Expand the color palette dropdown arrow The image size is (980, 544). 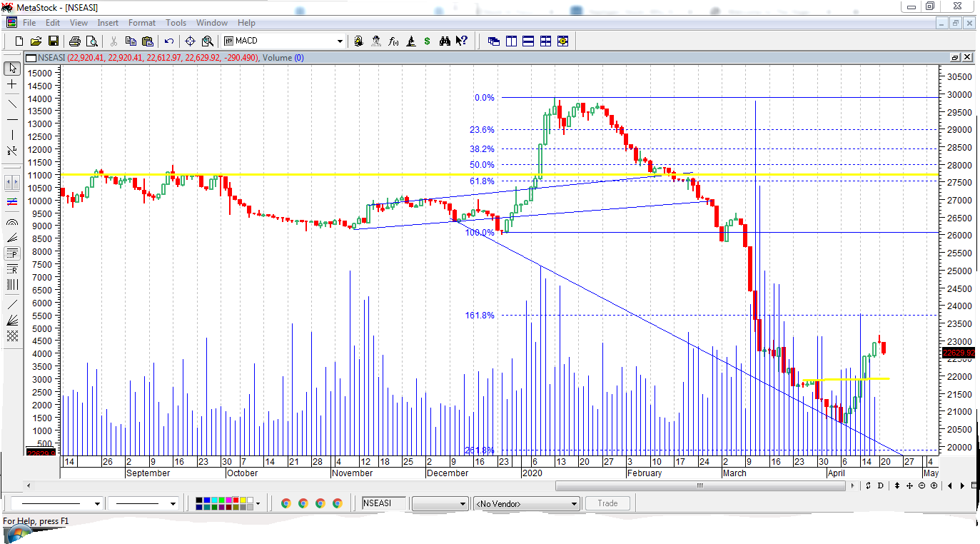pyautogui.click(x=258, y=503)
